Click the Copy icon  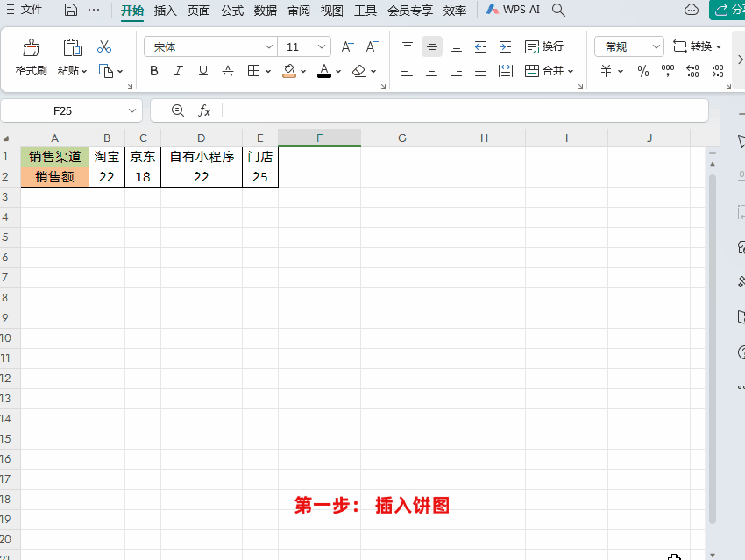[105, 71]
